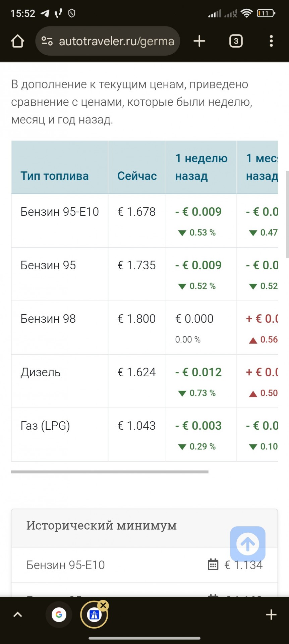Click the table's horizontal scrollbar
The width and height of the screenshot is (289, 644).
110,472
